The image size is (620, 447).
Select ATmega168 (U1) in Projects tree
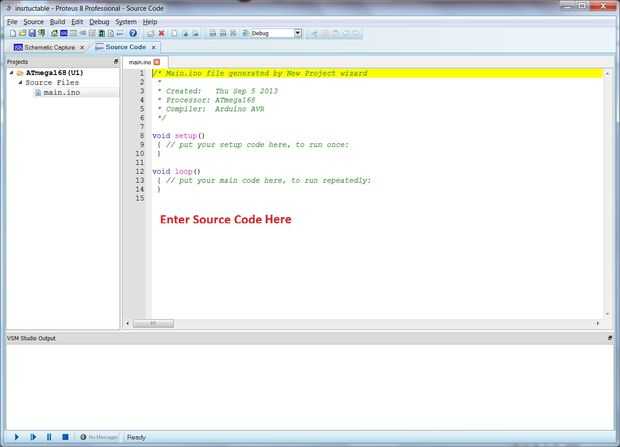(x=55, y=73)
